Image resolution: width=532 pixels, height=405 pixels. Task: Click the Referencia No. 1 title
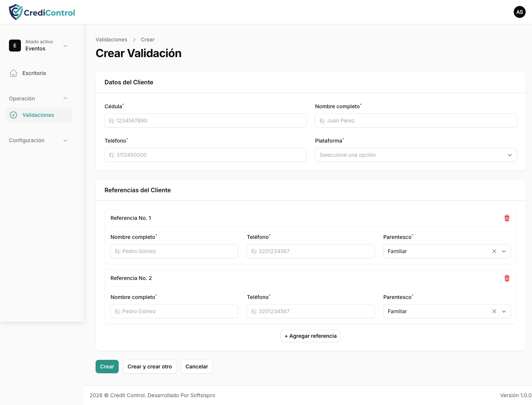[x=131, y=218]
